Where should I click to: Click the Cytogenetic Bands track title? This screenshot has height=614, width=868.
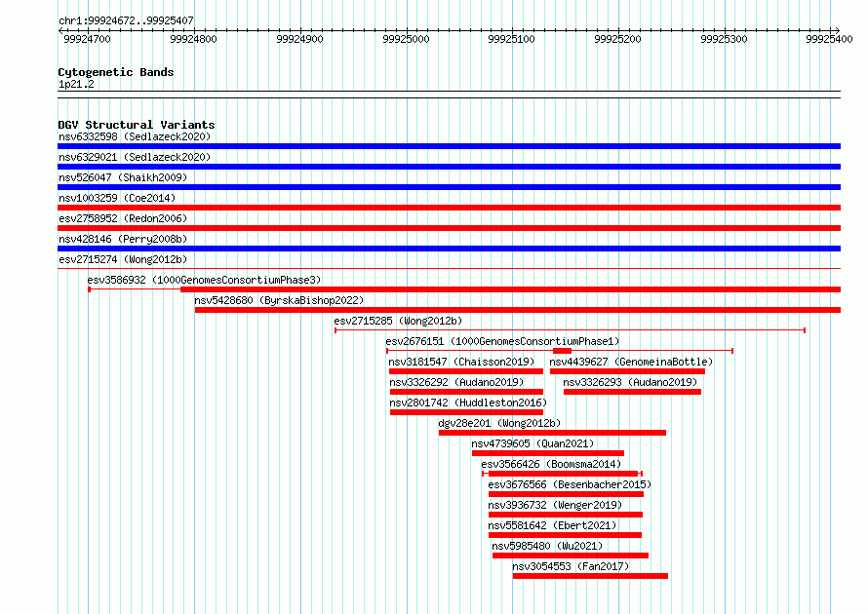point(116,72)
